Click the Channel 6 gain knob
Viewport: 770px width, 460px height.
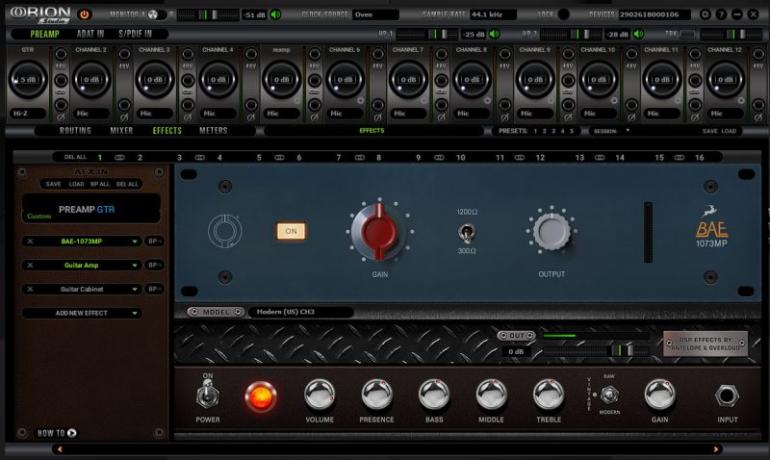345,80
